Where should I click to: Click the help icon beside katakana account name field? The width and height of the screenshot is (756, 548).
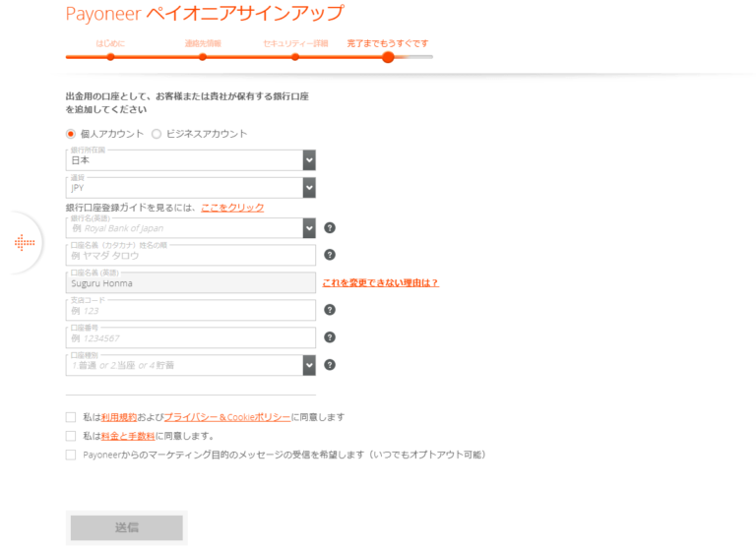coord(330,256)
